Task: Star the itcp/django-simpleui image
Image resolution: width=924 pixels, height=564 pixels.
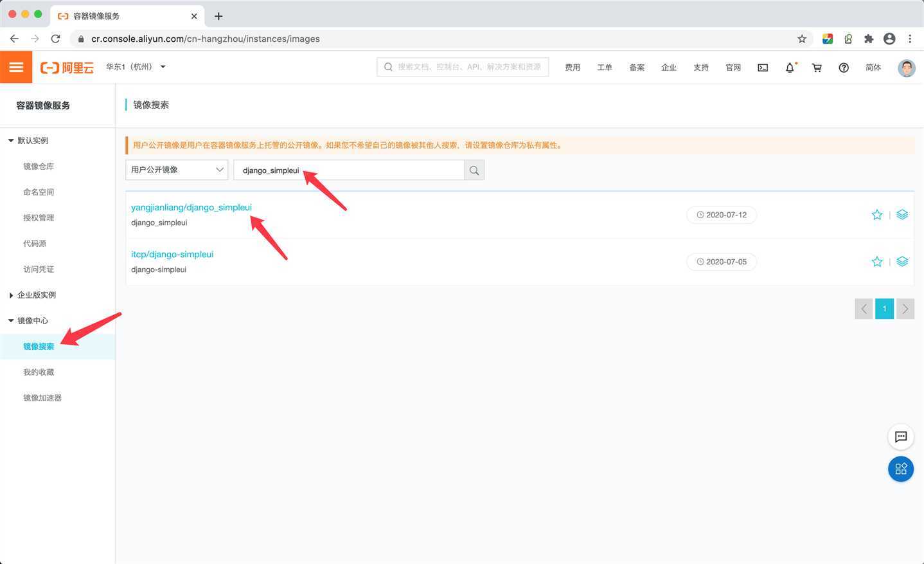Action: (x=877, y=262)
